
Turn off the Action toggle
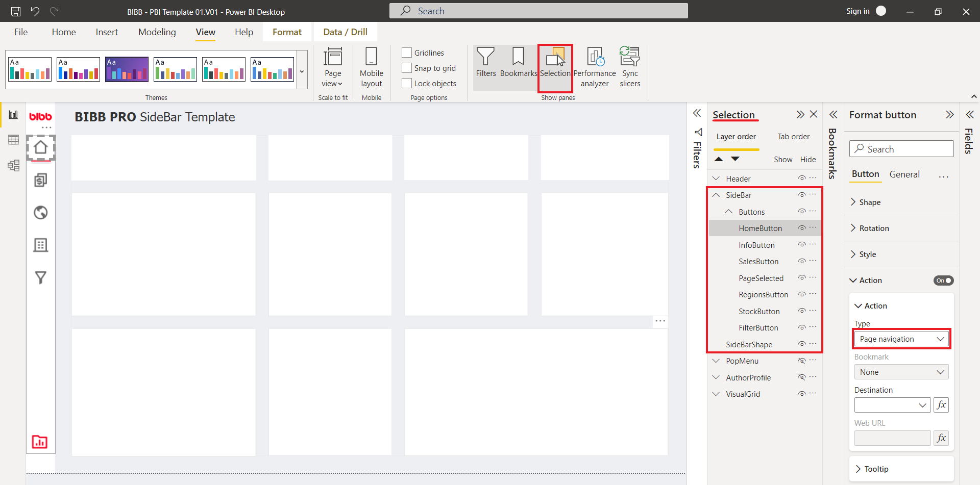(943, 280)
